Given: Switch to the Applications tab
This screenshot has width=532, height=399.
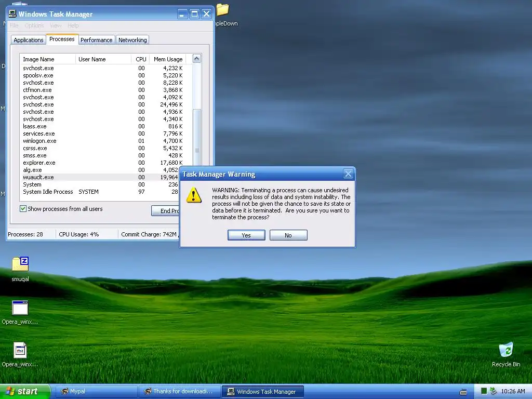Looking at the screenshot, I should (29, 40).
